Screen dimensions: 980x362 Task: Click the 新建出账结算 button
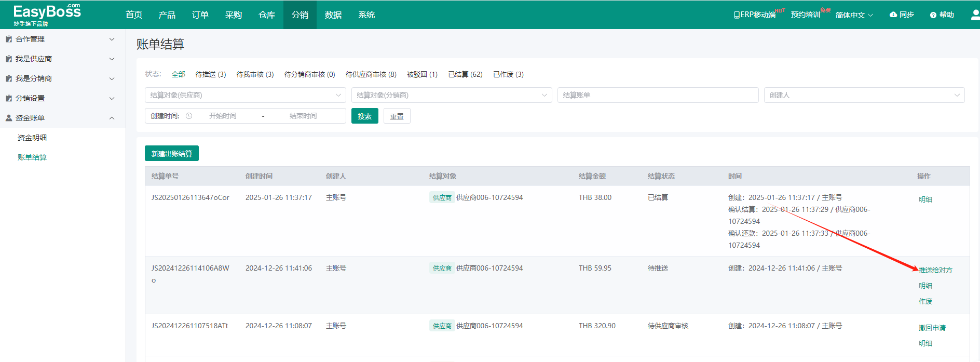171,154
